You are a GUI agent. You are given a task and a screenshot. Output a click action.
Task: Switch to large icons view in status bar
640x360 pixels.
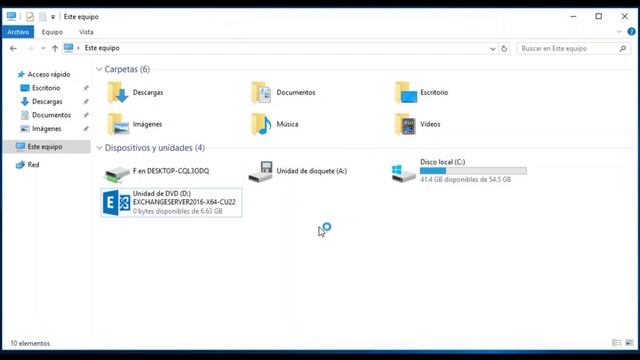tap(629, 343)
